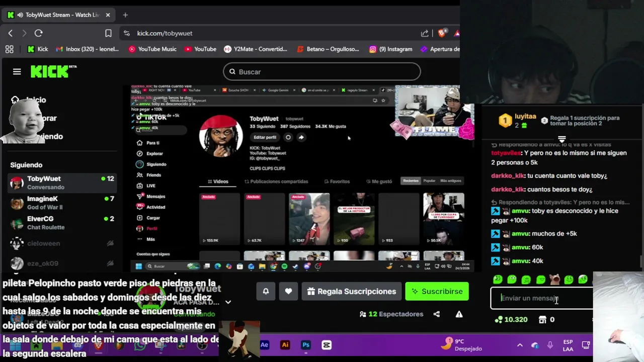Open offline channel eze_ok09
This screenshot has width=644, height=362.
click(62, 263)
